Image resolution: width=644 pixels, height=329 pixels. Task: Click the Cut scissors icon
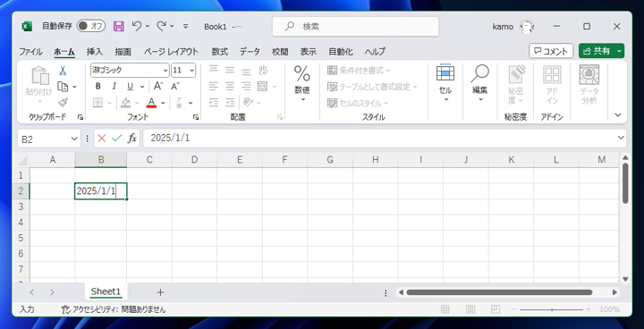click(x=63, y=71)
